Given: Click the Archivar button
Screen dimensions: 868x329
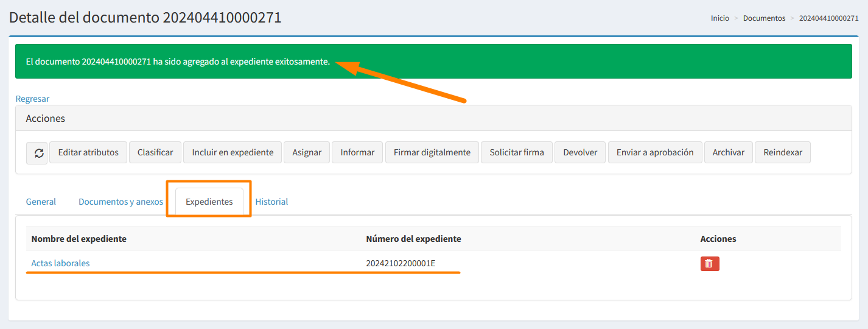Looking at the screenshot, I should click(729, 152).
